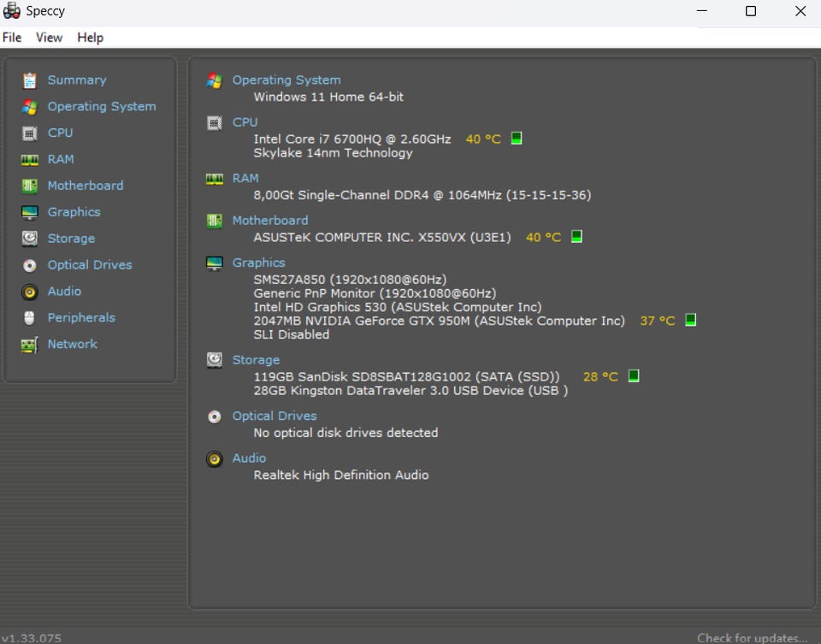Open the Help menu
The image size is (821, 644).
(91, 38)
